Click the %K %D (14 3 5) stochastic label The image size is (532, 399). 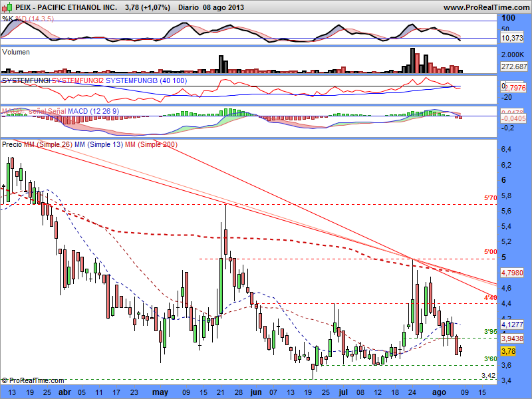pos(28,19)
